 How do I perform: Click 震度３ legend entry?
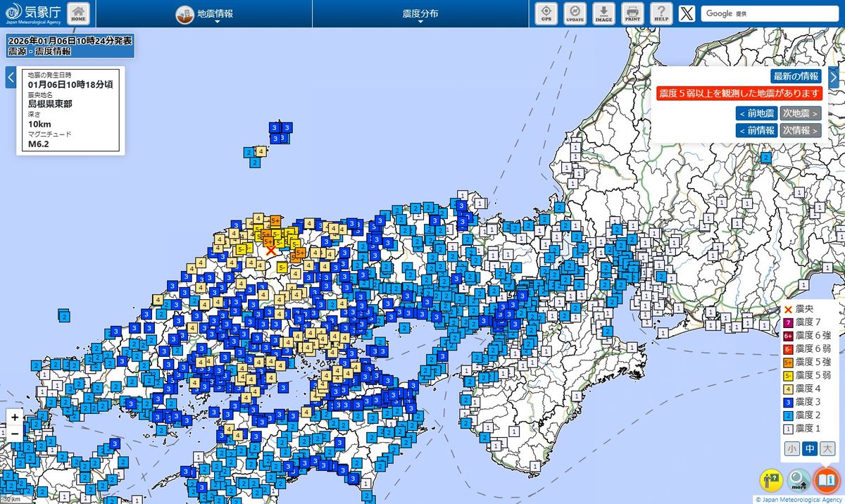802,402
